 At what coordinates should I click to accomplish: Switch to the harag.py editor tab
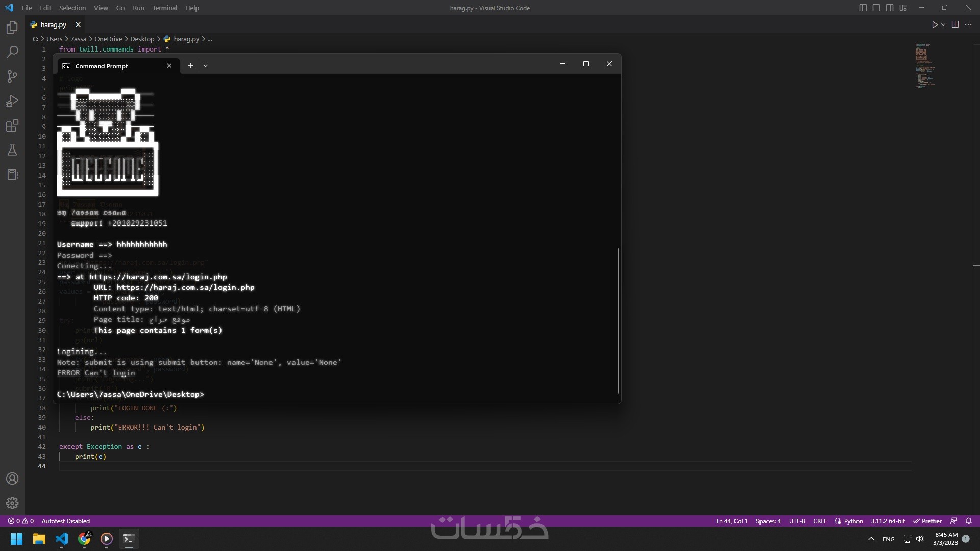pos(53,24)
